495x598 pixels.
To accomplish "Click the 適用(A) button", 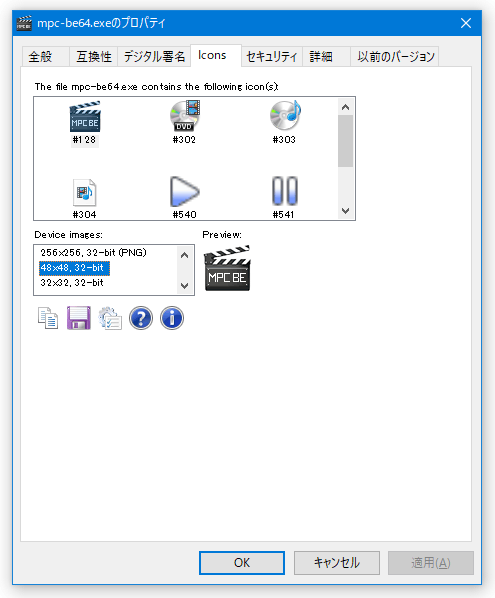I will coord(431,563).
